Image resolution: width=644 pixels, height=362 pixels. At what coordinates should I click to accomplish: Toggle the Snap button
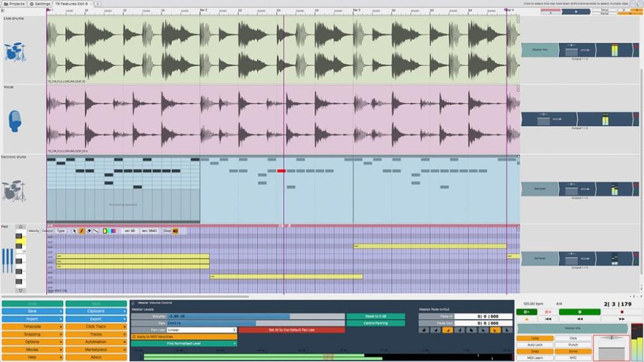click(x=534, y=351)
